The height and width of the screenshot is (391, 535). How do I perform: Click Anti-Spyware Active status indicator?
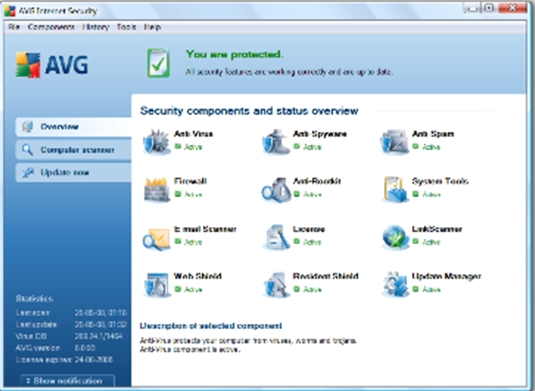tap(307, 147)
